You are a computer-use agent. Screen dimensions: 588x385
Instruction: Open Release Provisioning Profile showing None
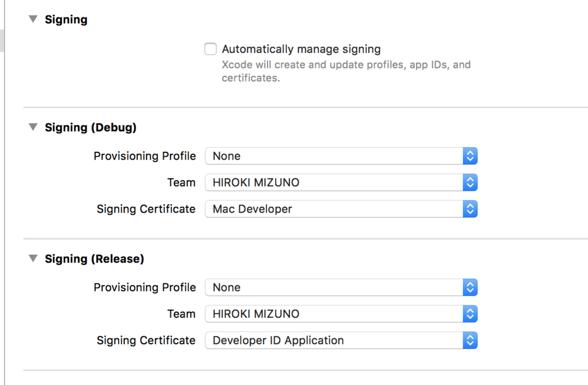(x=333, y=287)
